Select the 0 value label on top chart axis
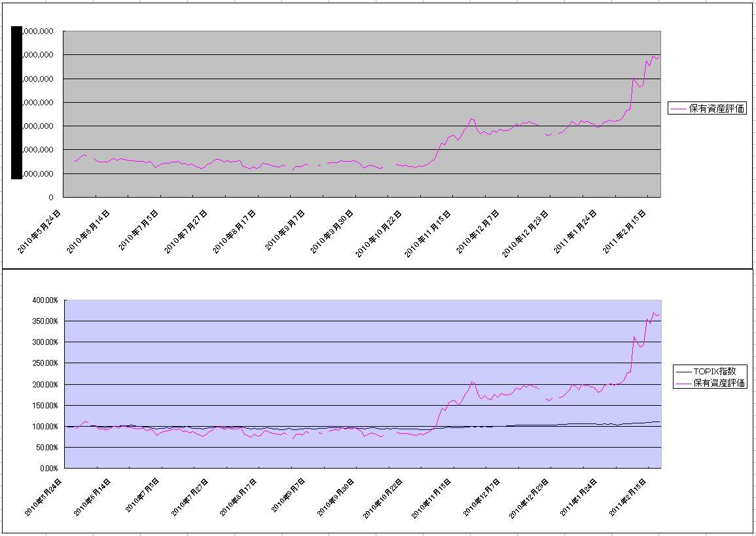 (x=51, y=197)
